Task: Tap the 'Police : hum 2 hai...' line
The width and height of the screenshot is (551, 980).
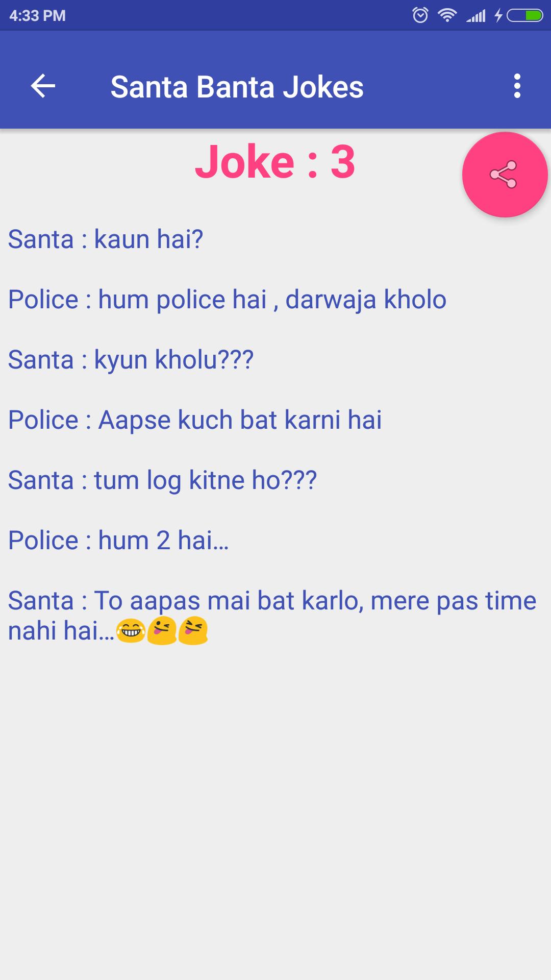Action: (118, 541)
